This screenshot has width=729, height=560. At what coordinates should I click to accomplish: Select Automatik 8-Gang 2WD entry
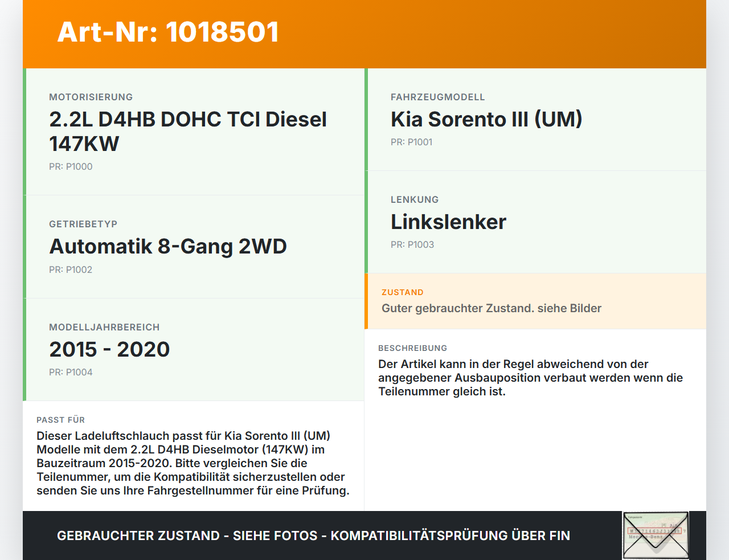[169, 246]
